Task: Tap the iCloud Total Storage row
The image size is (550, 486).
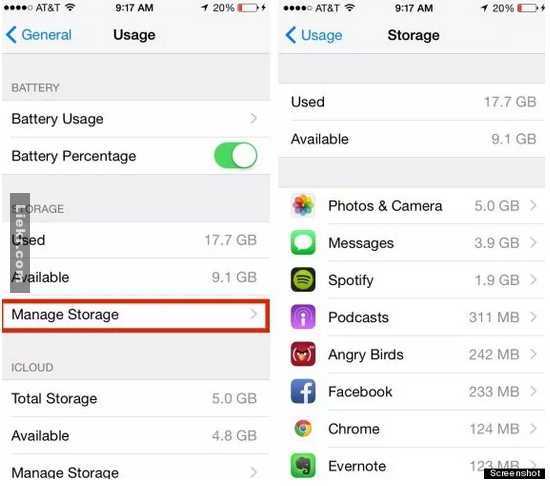Action: (x=136, y=398)
